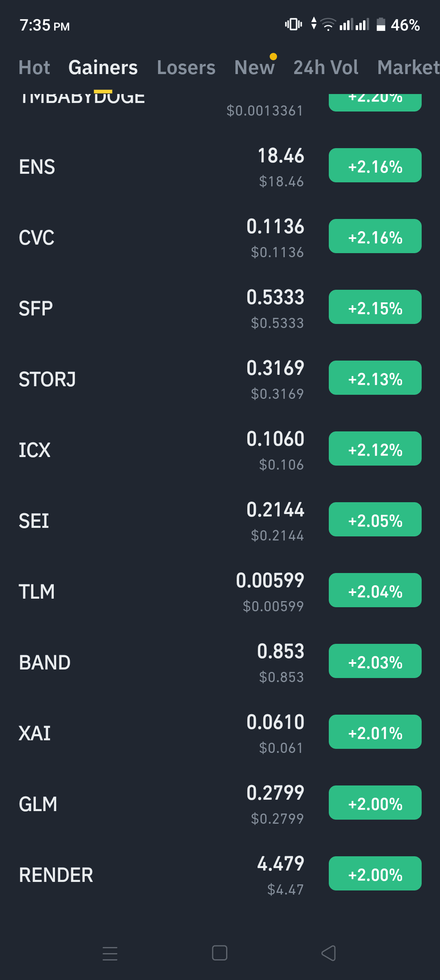The width and height of the screenshot is (440, 980).
Task: Open the New tab with orange dot
Action: 255,68
